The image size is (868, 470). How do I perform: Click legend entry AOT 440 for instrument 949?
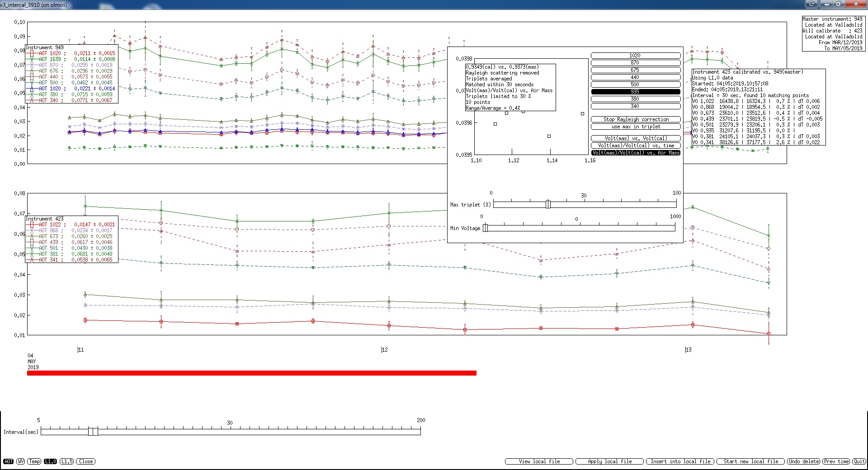[71, 77]
